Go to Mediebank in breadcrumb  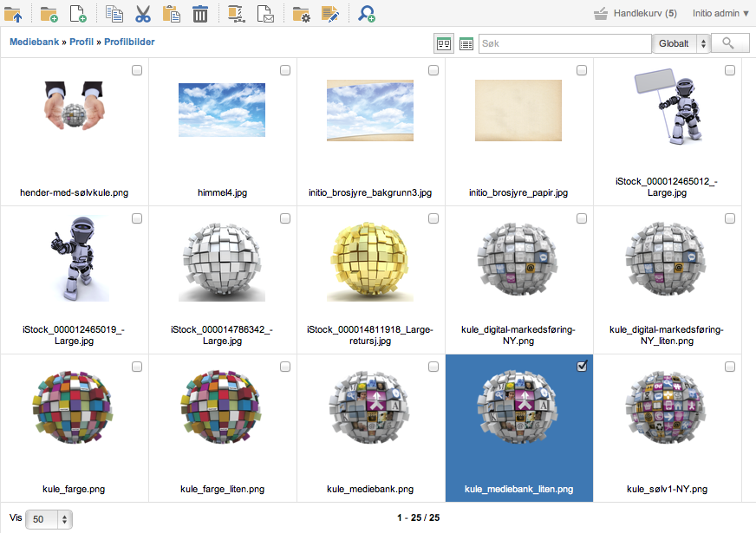pos(33,42)
